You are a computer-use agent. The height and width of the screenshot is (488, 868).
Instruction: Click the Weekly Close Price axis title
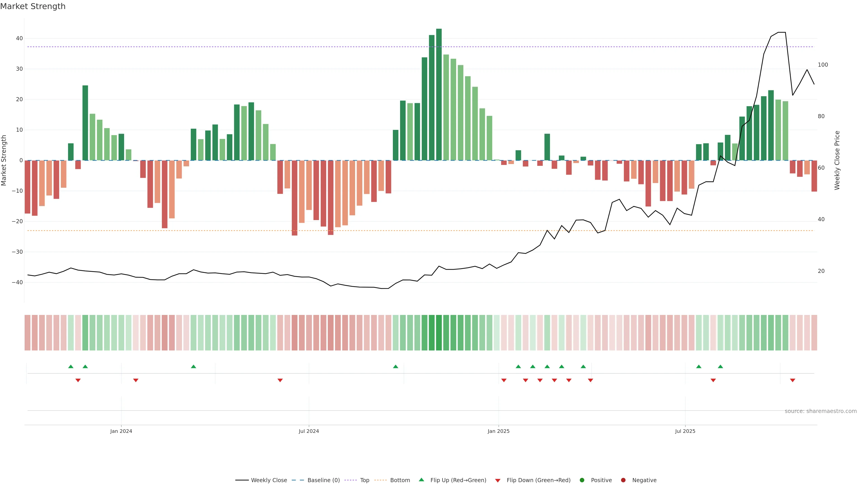pyautogui.click(x=837, y=160)
